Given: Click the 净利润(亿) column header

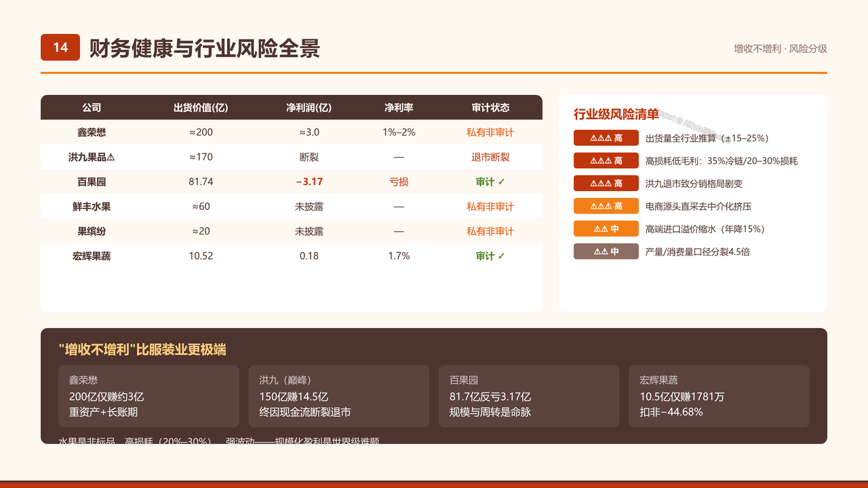Looking at the screenshot, I should pyautogui.click(x=309, y=108).
